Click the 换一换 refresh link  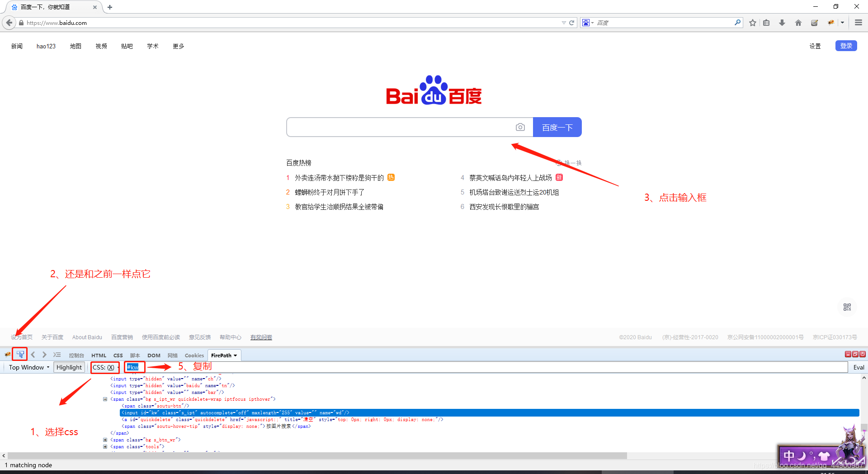click(x=569, y=163)
